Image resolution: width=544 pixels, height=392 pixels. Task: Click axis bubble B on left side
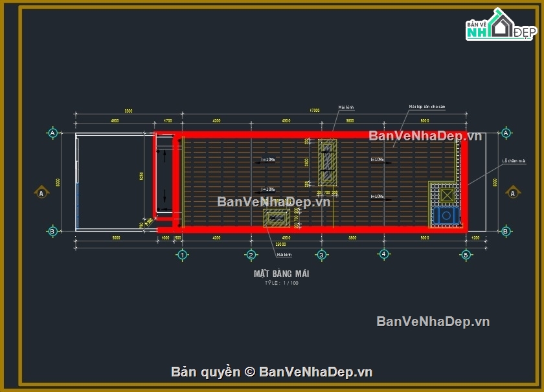52,231
